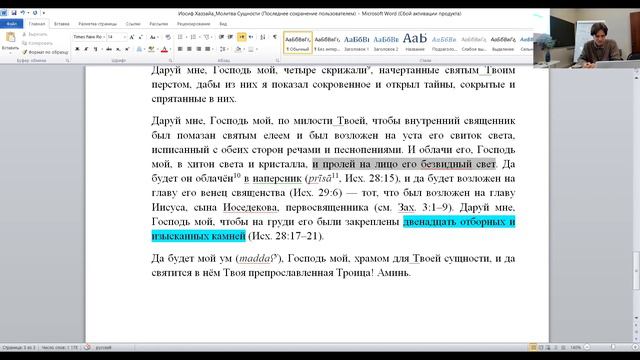
Task: Open the Font dialog launcher
Action: pyautogui.click(x=170, y=60)
